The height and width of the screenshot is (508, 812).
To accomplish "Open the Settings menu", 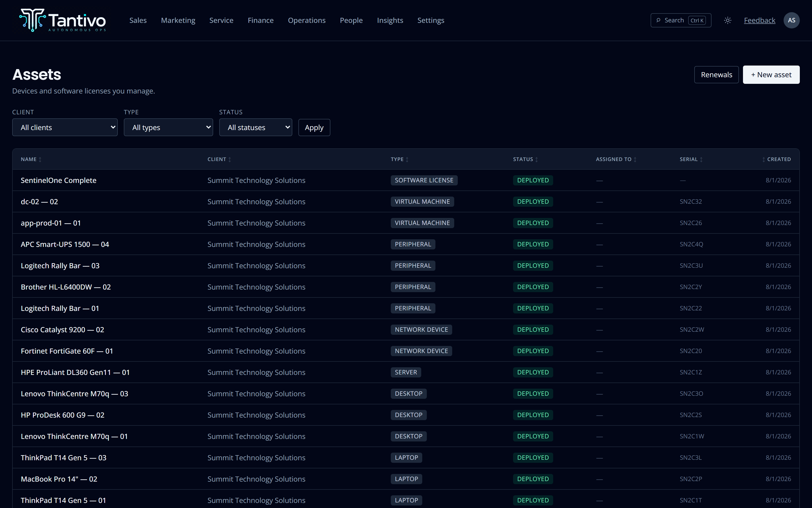I will pos(431,21).
